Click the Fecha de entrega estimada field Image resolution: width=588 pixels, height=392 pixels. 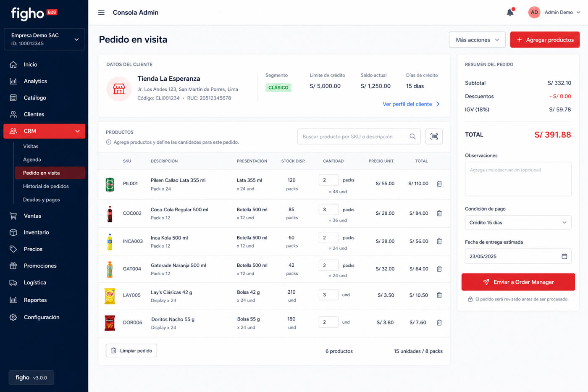coord(518,256)
